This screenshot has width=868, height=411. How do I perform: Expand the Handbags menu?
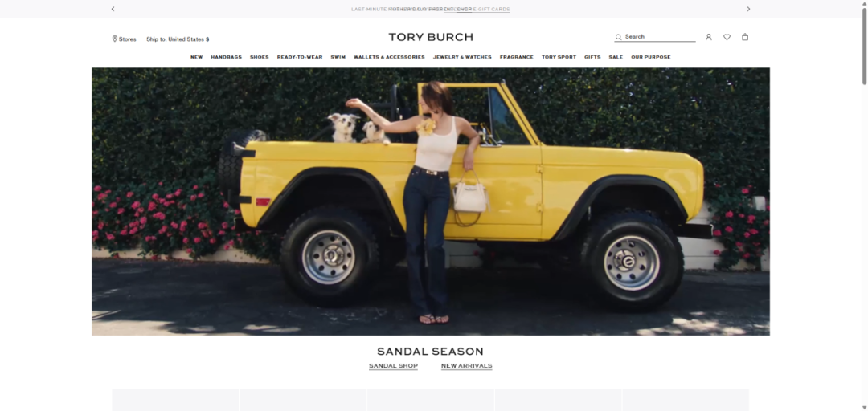click(226, 57)
